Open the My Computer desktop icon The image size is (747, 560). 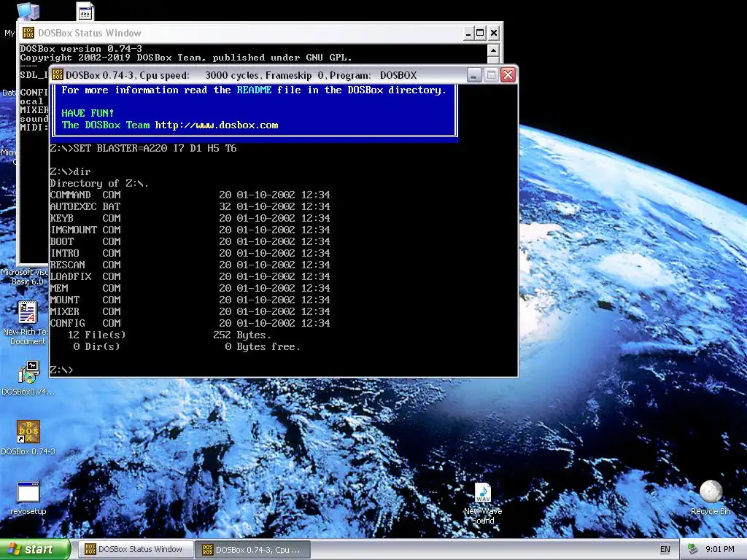coord(27,12)
